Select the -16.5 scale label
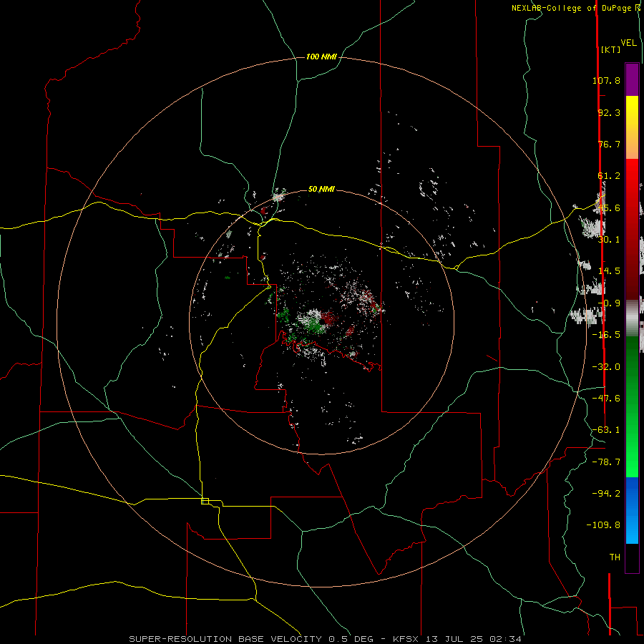 click(x=606, y=335)
